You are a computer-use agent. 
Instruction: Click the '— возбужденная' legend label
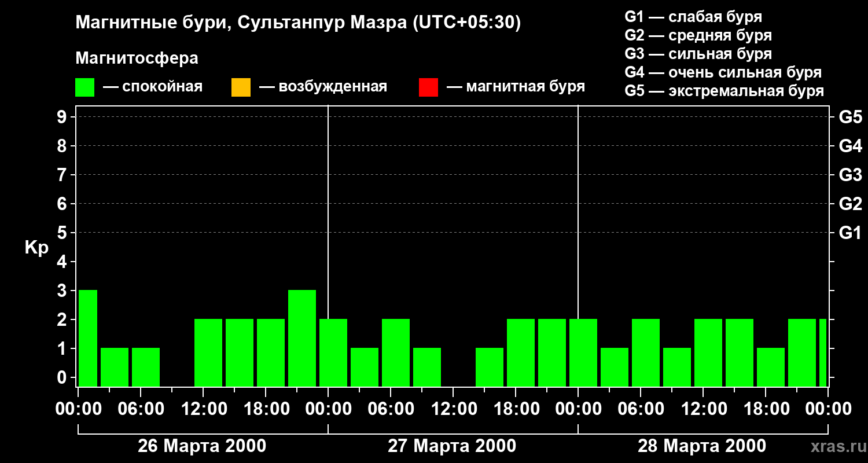click(x=323, y=87)
